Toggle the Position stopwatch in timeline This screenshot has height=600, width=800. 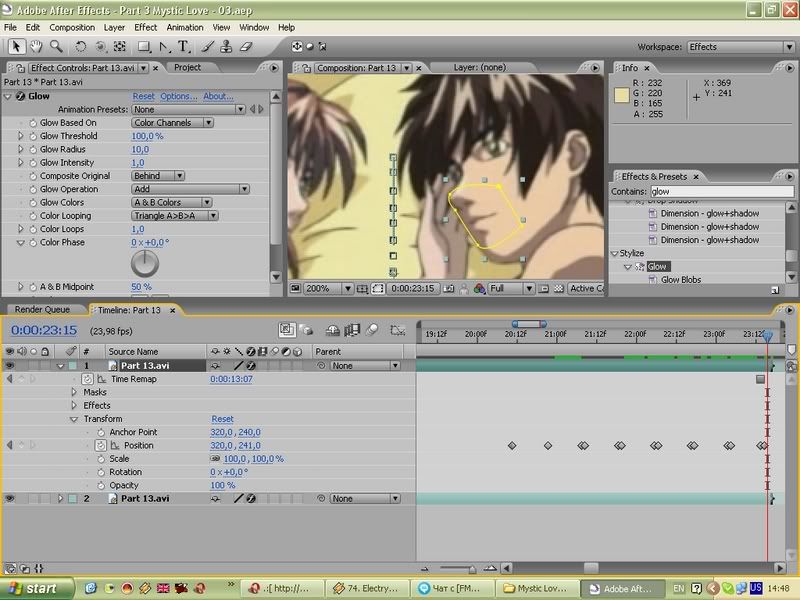(x=101, y=445)
